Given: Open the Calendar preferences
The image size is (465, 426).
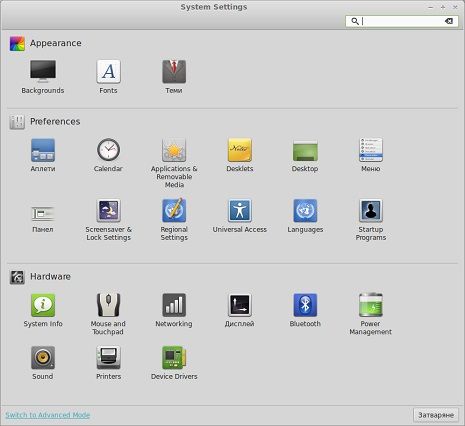Looking at the screenshot, I should [x=108, y=150].
